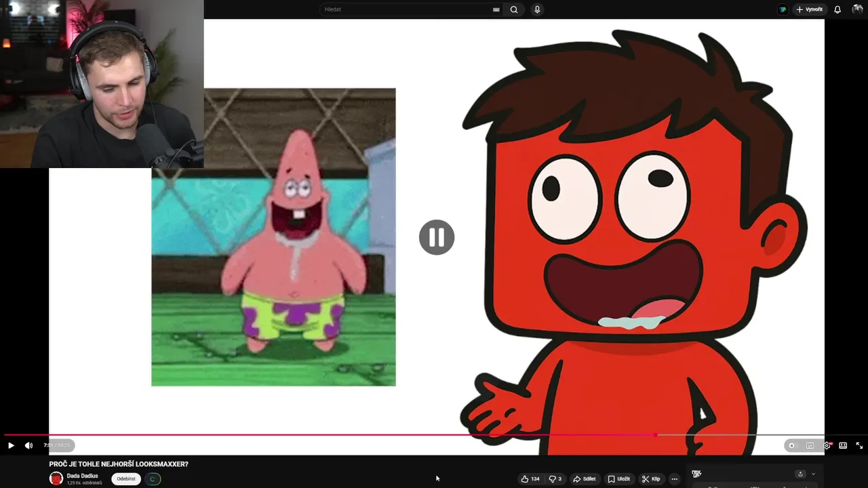
Task: Expand the side panel chevron
Action: point(813,474)
